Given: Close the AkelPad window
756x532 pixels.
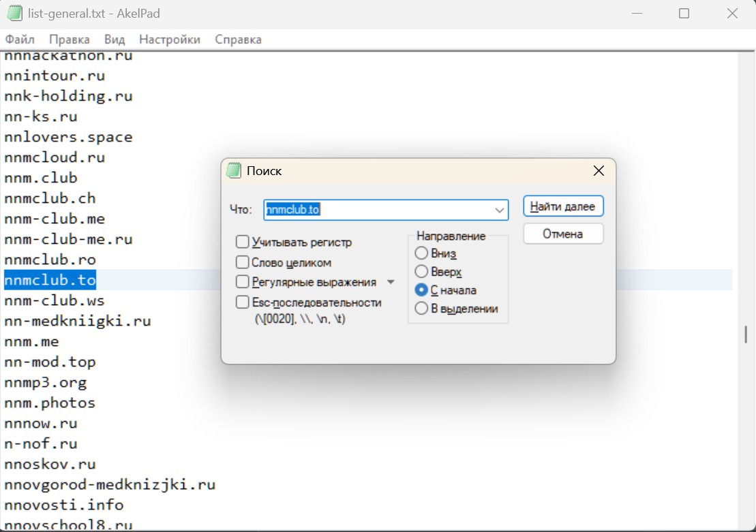Looking at the screenshot, I should tap(732, 14).
